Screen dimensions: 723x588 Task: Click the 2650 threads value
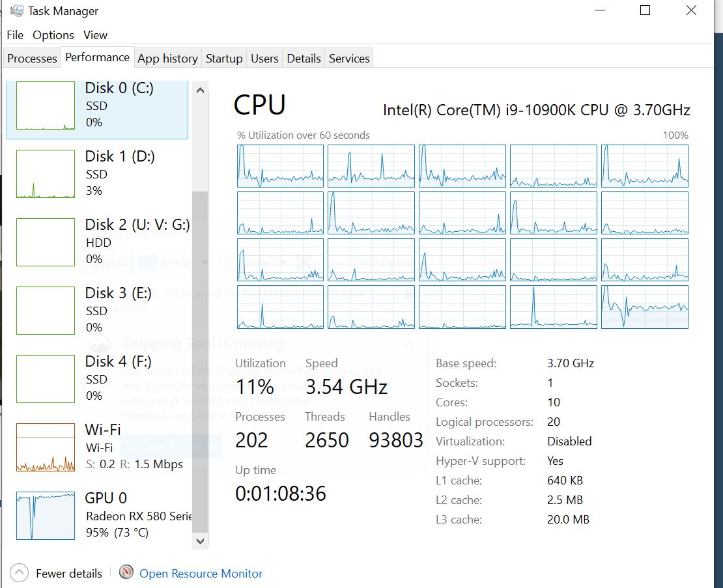coord(327,441)
